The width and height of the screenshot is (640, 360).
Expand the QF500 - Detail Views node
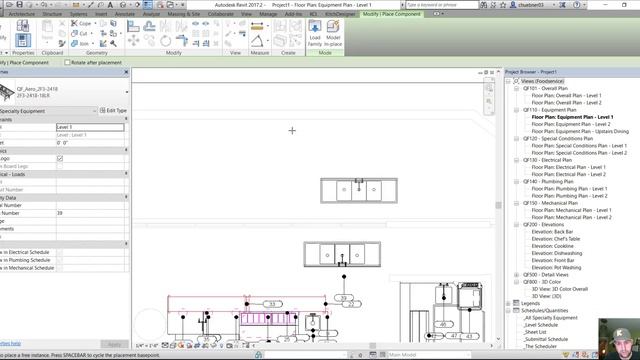516,275
